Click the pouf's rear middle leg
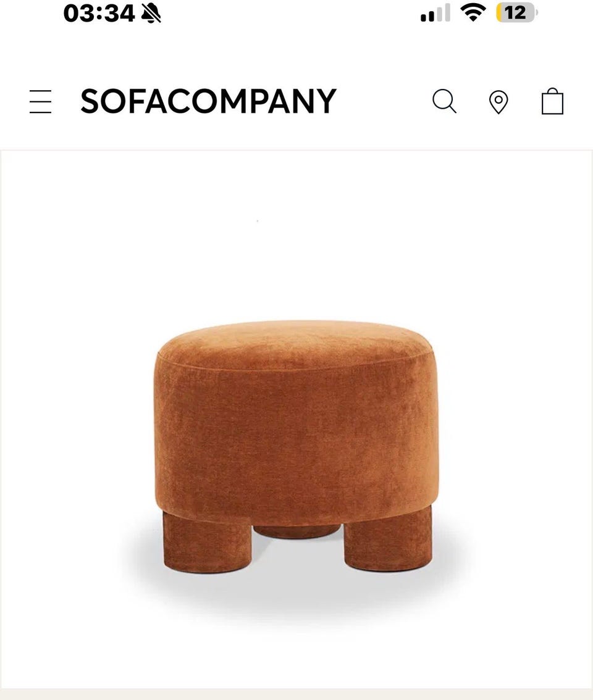The width and height of the screenshot is (593, 700). click(x=297, y=531)
